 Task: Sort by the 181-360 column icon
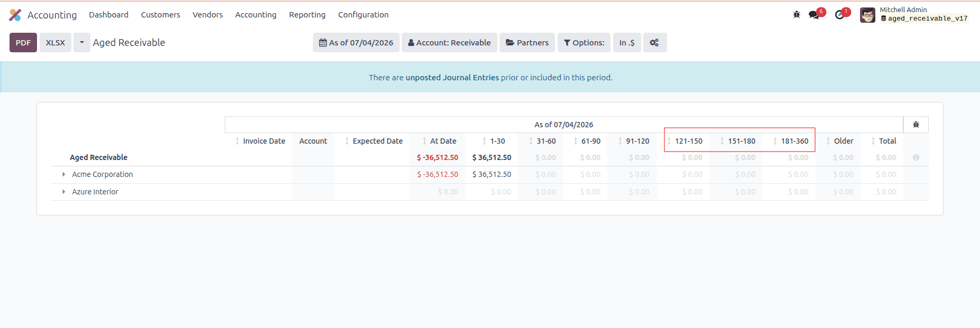[x=775, y=141]
